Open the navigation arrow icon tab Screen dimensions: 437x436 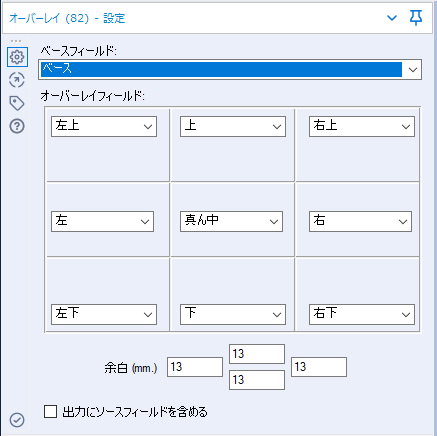coord(17,80)
